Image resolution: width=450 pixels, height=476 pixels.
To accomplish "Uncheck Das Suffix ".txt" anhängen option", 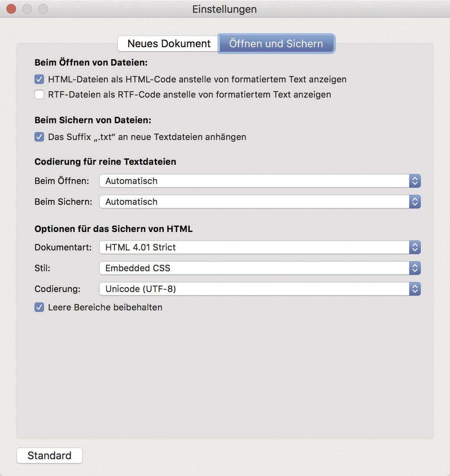I will (39, 136).
